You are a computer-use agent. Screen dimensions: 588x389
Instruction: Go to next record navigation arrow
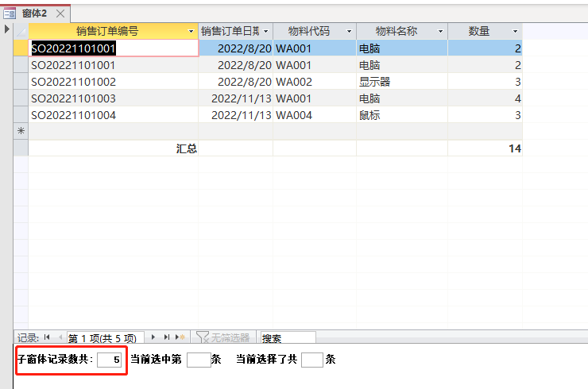(x=153, y=337)
